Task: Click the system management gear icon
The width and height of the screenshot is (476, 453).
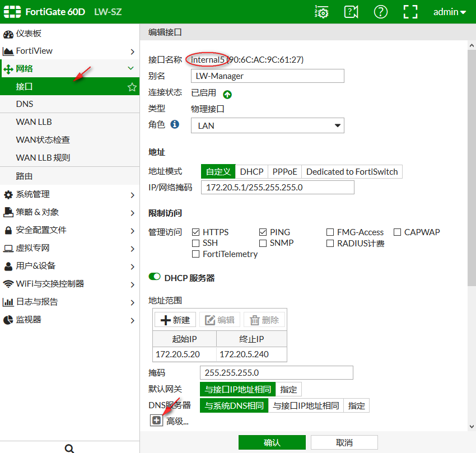Action: click(8, 195)
